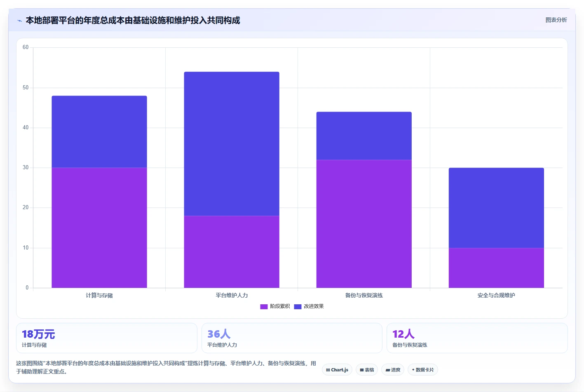The image size is (584, 392).
Task: Click the 计算与存储 x-axis label
Action: tap(99, 295)
